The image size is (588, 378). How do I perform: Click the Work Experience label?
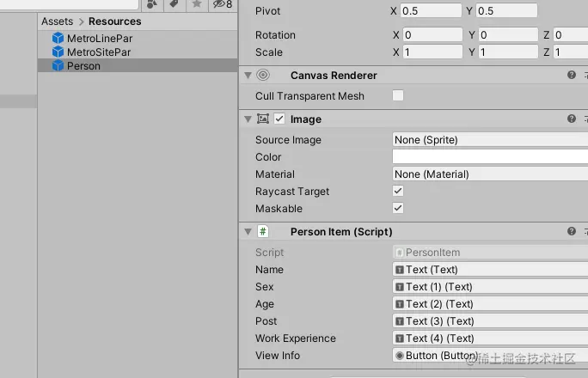(296, 338)
